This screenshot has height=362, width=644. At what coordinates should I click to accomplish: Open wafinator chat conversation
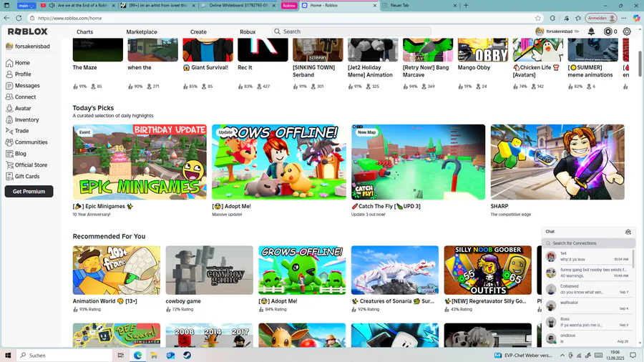coord(587,305)
